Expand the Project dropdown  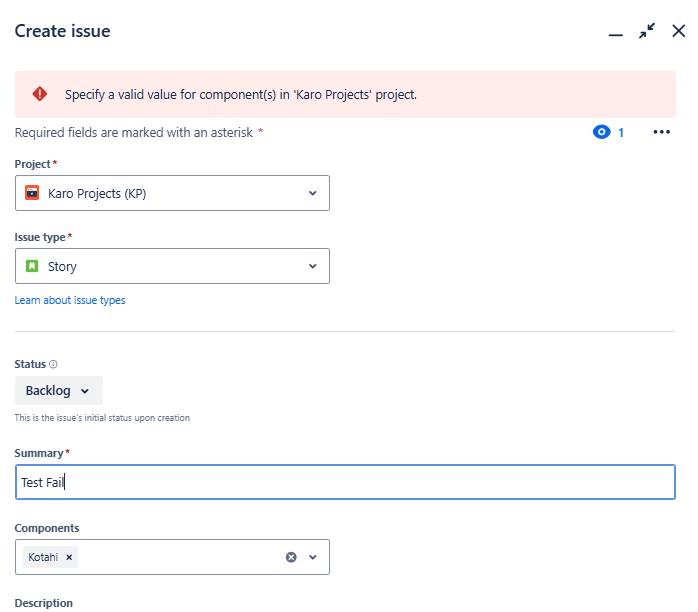coord(312,193)
